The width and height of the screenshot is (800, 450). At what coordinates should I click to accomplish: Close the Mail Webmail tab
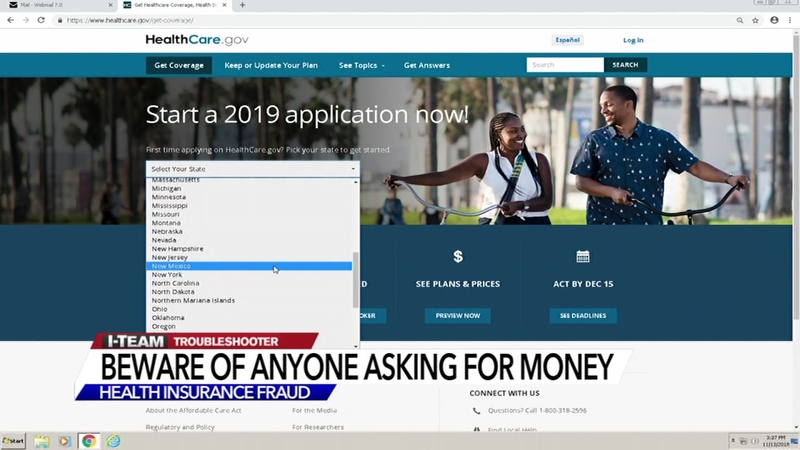111,5
